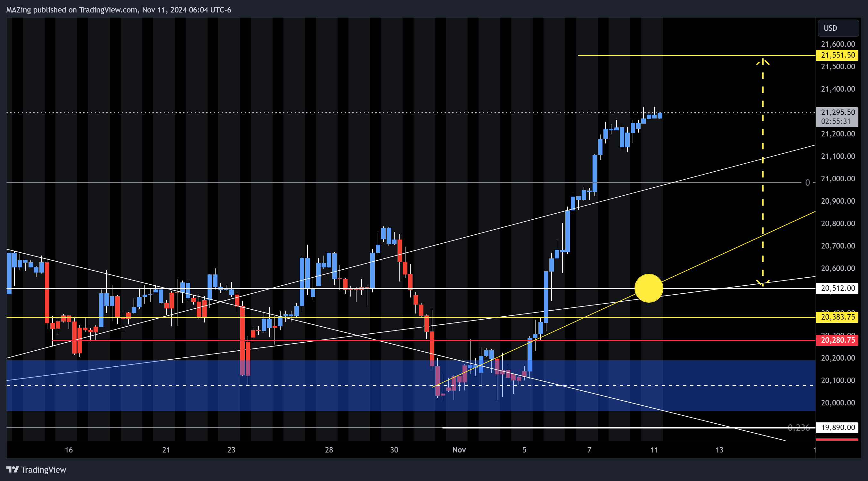Click the date 7 on time axis
The height and width of the screenshot is (481, 868).
click(589, 450)
